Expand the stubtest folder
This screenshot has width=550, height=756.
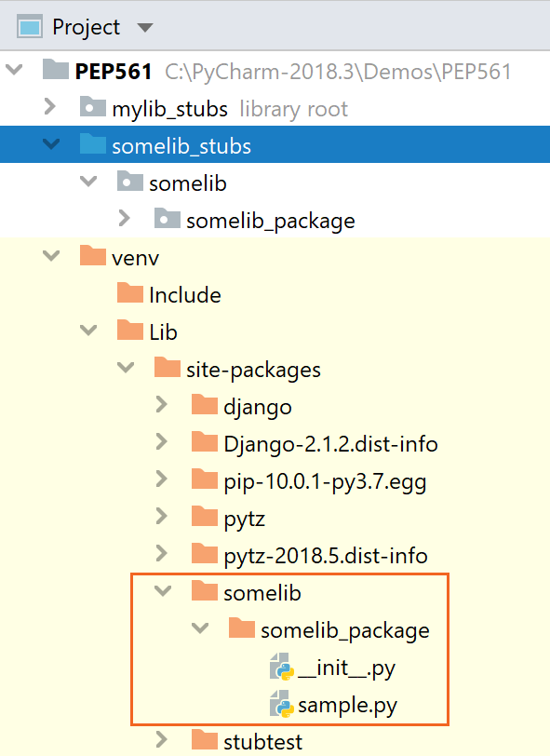(x=162, y=741)
